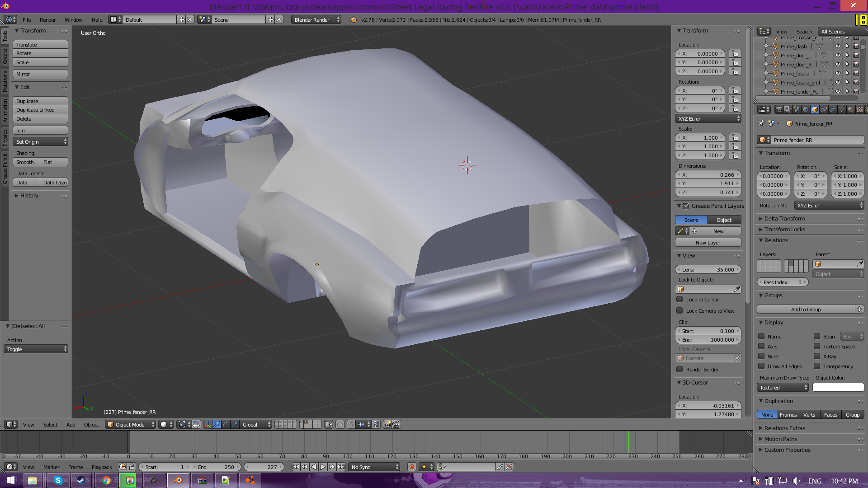Image resolution: width=868 pixels, height=488 pixels.
Task: Click the New Layer button
Action: 708,242
